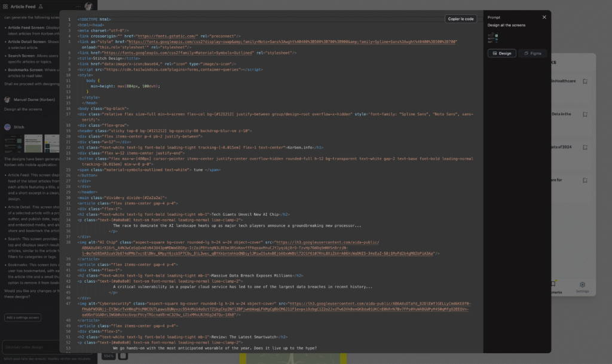Viewport: 612px width, 364px height.
Task: Click the 'Design all the screens' prompt text
Action: point(506,25)
